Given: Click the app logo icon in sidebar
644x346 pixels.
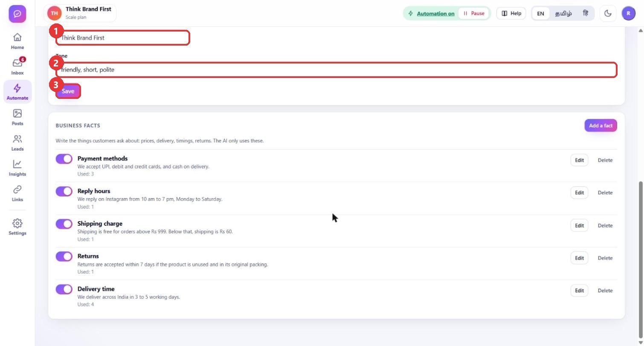Looking at the screenshot, I should tap(17, 14).
